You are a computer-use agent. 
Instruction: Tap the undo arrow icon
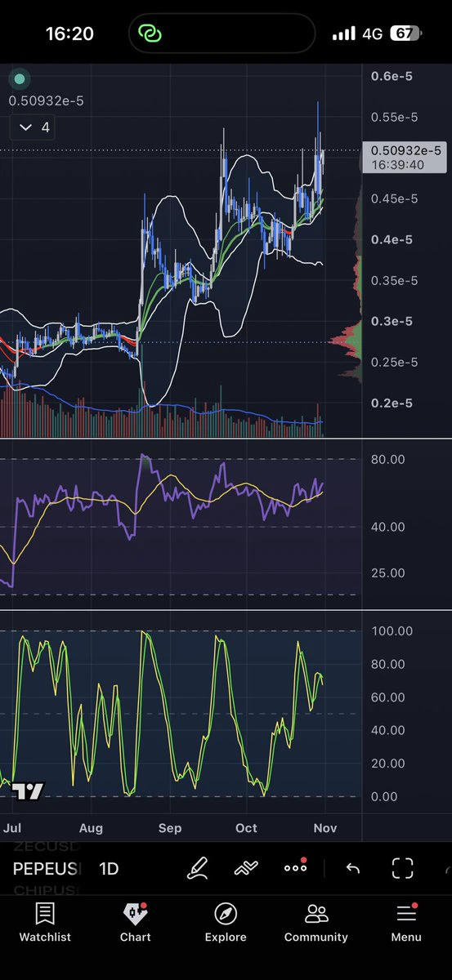[352, 868]
